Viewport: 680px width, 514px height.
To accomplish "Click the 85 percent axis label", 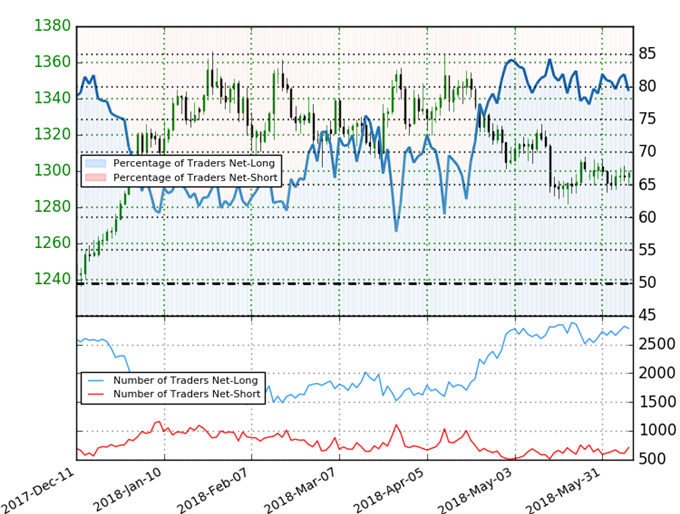I will [x=647, y=54].
